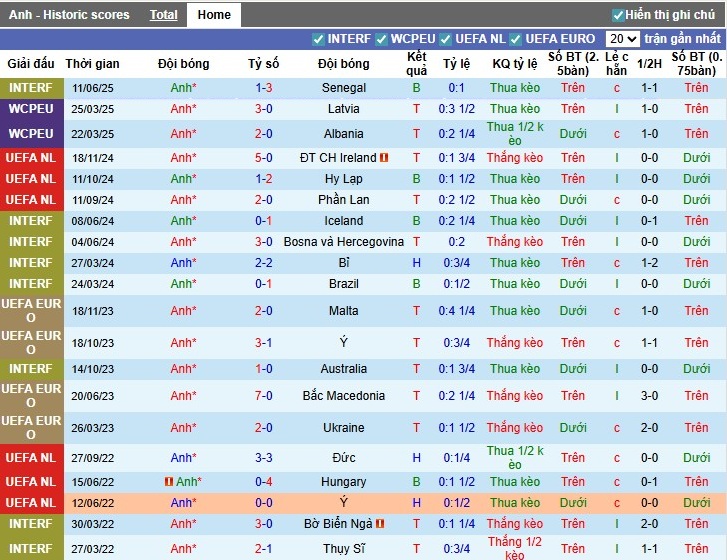Uncheck the WCPEU filter checkbox
The image size is (727, 560).
click(x=381, y=39)
